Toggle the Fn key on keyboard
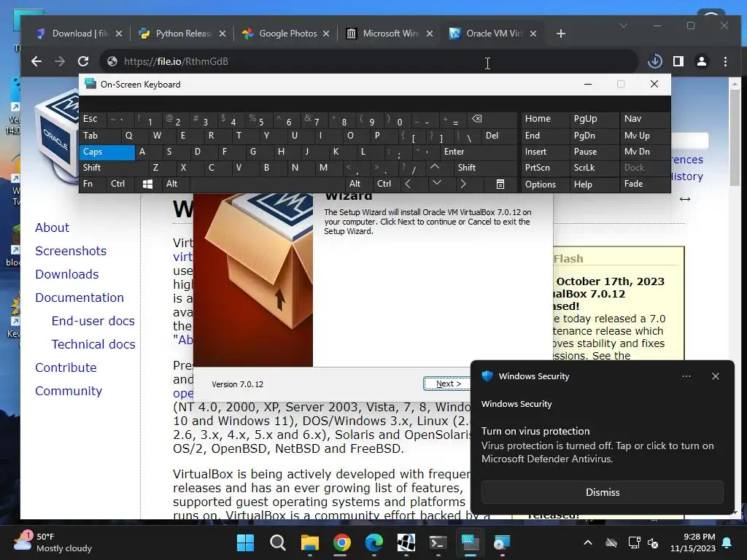747x560 pixels. tap(93, 184)
